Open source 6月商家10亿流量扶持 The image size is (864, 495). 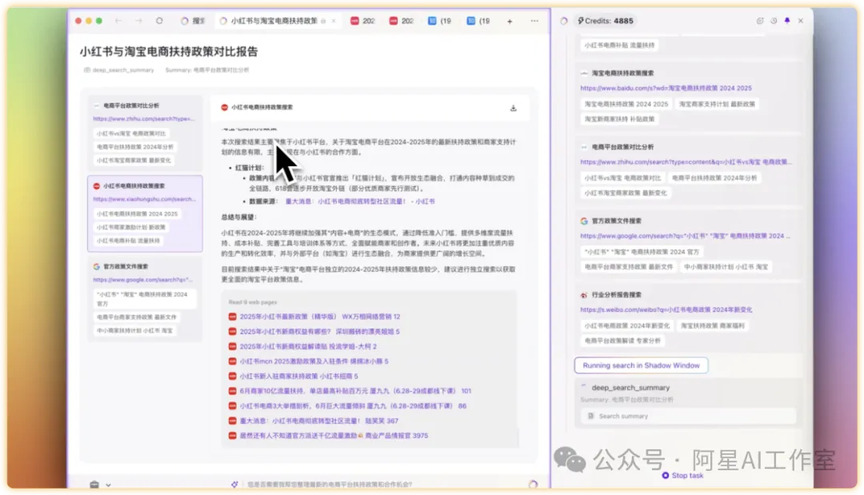pyautogui.click(x=355, y=391)
